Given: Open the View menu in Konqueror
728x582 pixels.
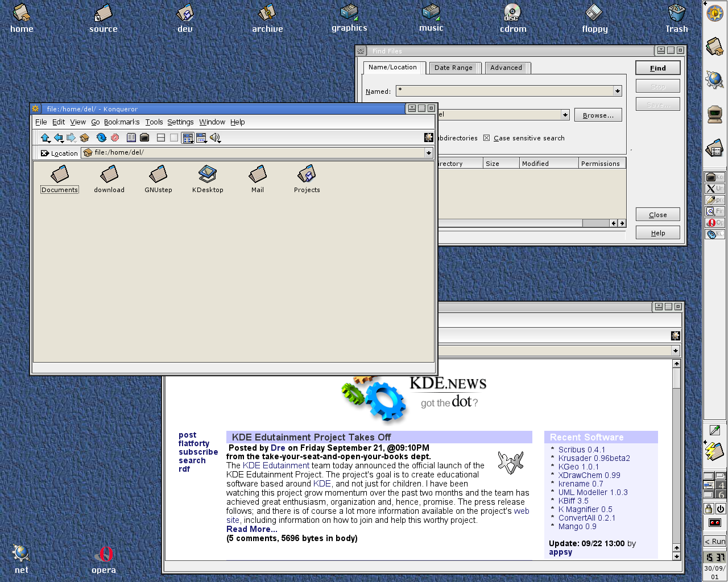Looking at the screenshot, I should click(x=78, y=122).
